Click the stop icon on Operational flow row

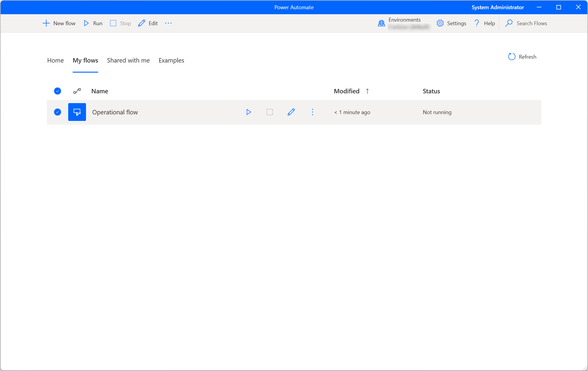click(270, 112)
